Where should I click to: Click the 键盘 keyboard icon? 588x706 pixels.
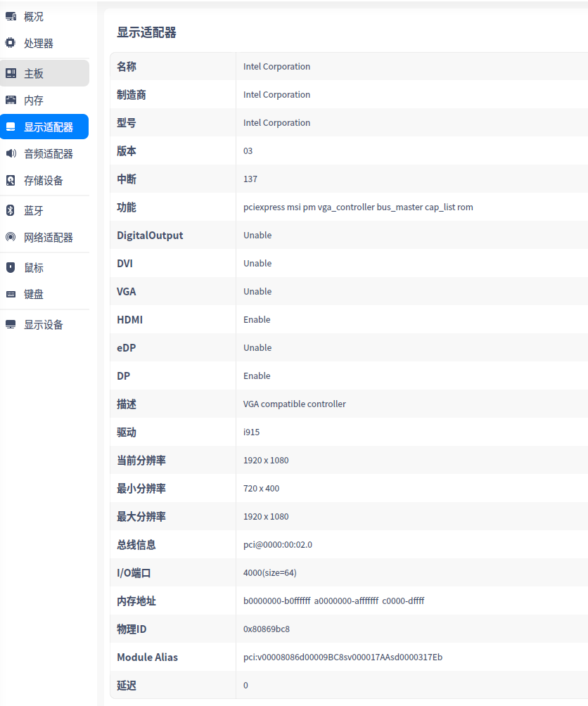click(11, 295)
